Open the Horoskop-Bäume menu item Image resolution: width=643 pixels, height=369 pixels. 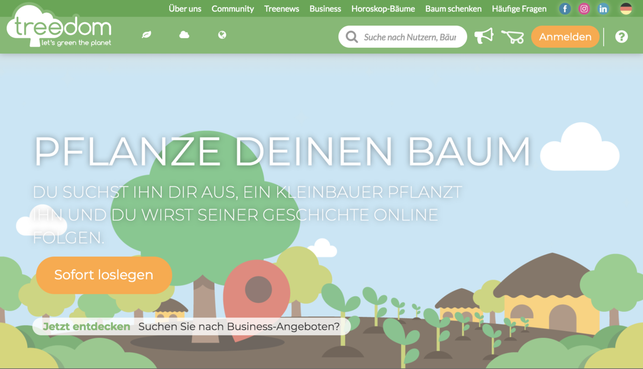pos(383,9)
